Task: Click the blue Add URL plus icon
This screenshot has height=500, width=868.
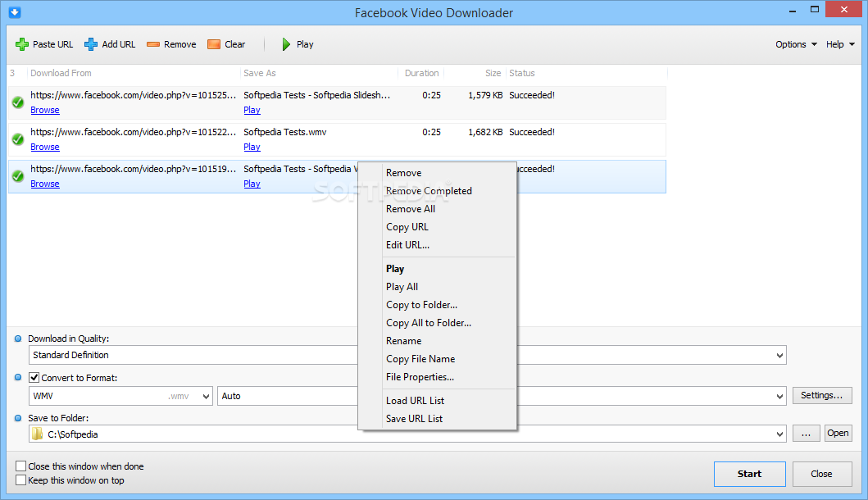Action: tap(91, 44)
